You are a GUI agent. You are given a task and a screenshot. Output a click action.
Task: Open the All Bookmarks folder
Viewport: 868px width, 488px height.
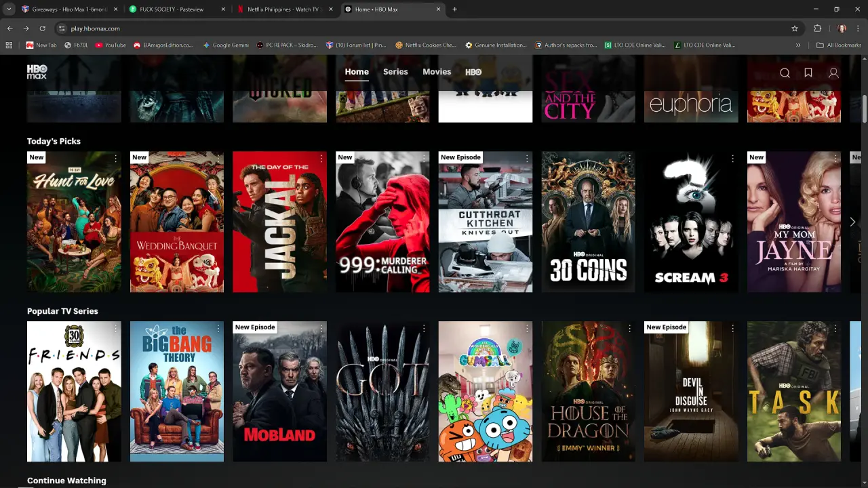point(838,45)
